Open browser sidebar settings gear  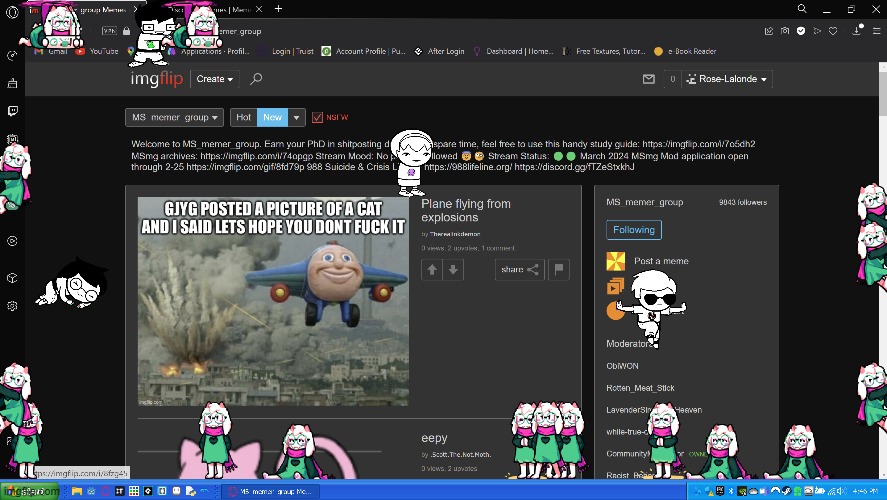point(12,306)
